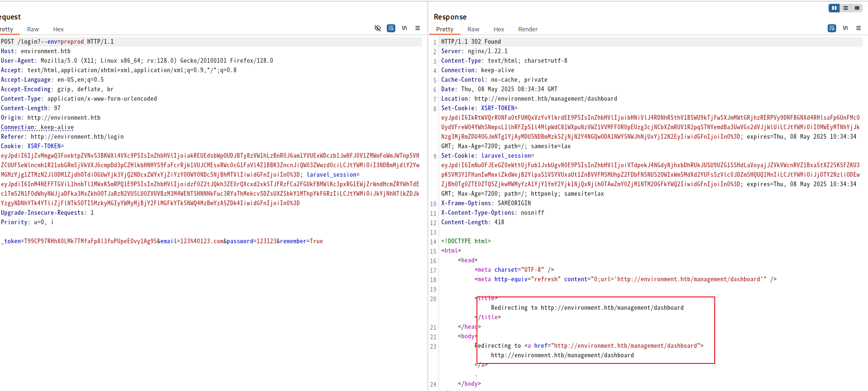Image resolution: width=868 pixels, height=391 pixels.
Task: Click the 'Accept-Language: en-US,en;q=0.5' line
Action: click(52, 80)
